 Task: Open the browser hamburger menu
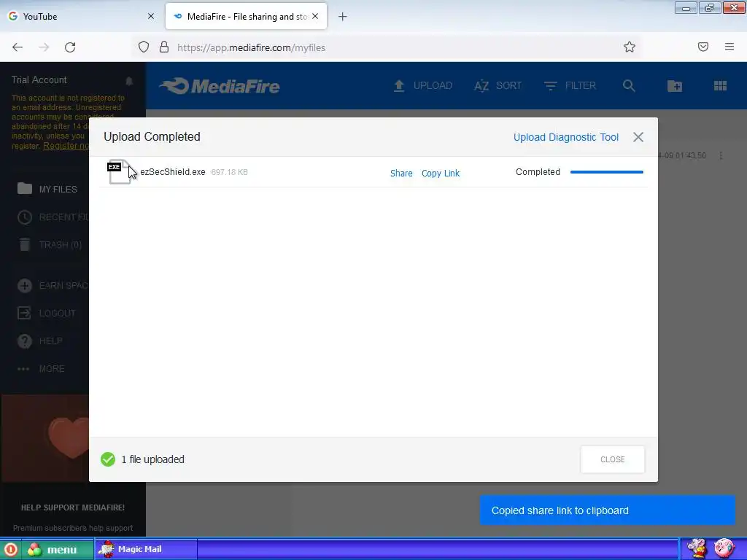729,47
